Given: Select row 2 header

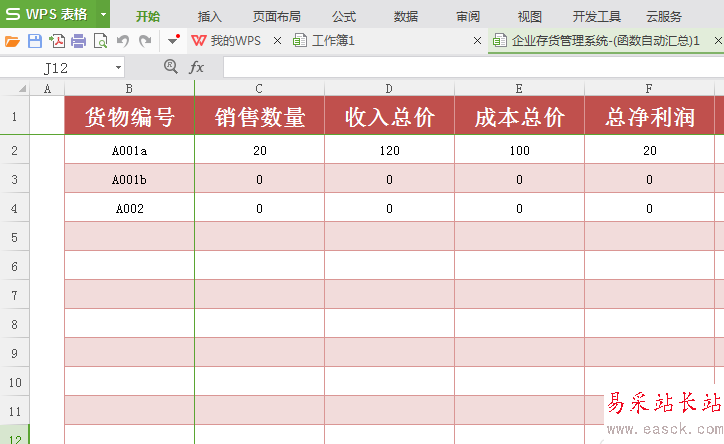Looking at the screenshot, I should click(x=14, y=150).
